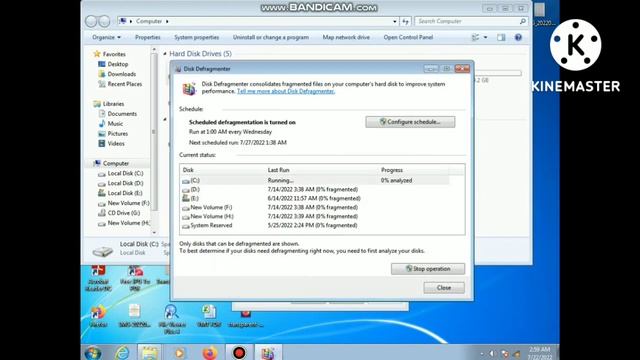Select Local Disk (D:) in navigation pane

point(125,183)
